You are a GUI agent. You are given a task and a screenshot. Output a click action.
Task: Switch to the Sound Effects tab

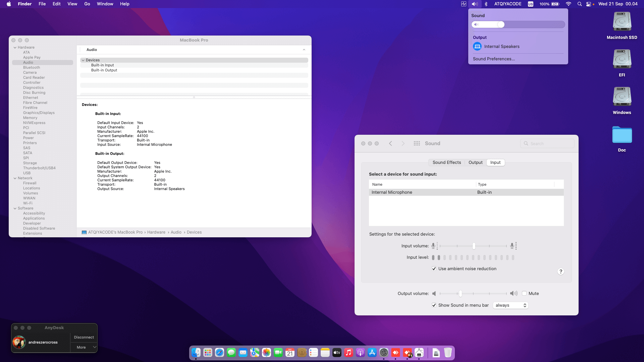(x=447, y=163)
